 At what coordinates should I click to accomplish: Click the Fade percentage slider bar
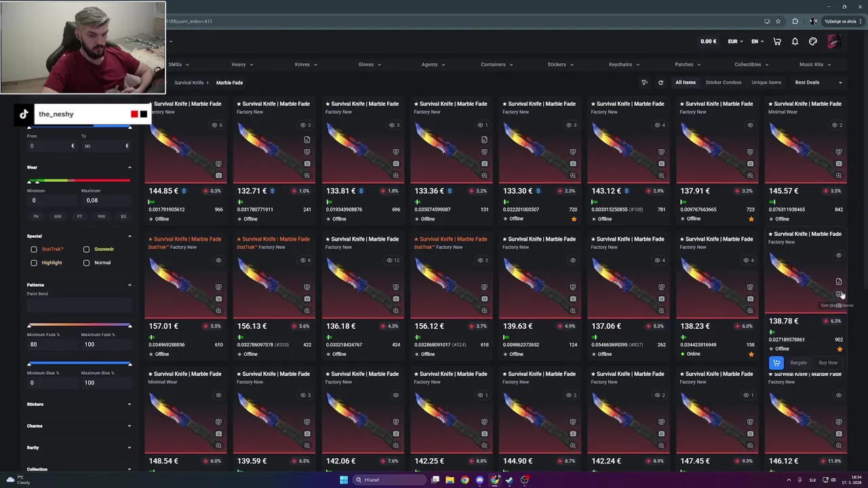[x=79, y=326]
